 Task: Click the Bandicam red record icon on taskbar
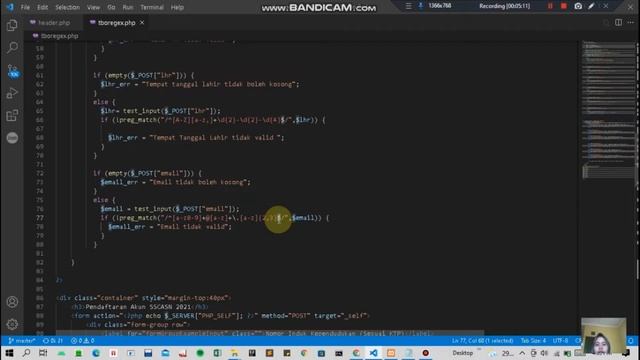(425, 353)
